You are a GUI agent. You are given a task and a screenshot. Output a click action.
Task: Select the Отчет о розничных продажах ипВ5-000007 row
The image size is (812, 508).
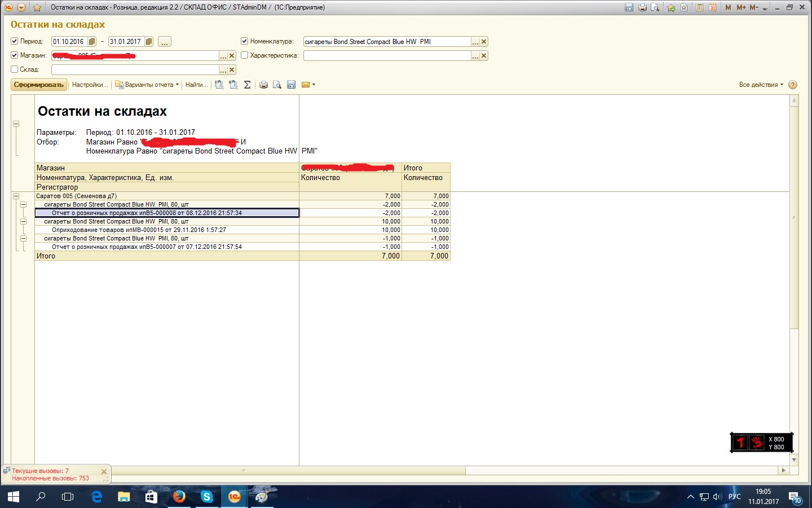167,247
